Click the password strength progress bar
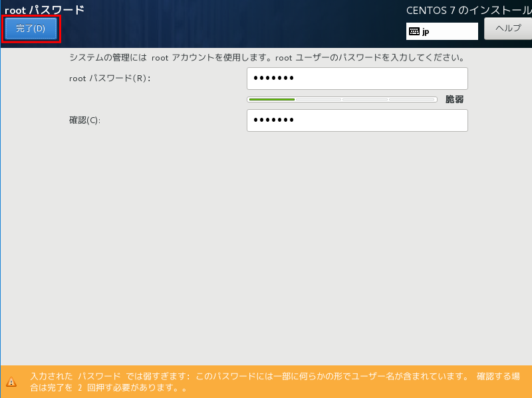 coord(342,100)
